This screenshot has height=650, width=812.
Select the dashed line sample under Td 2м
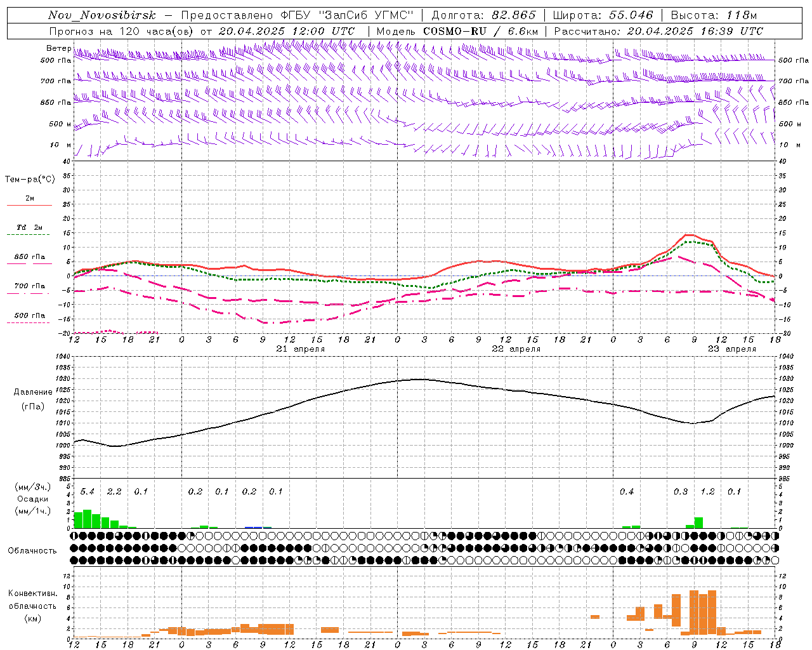28,235
